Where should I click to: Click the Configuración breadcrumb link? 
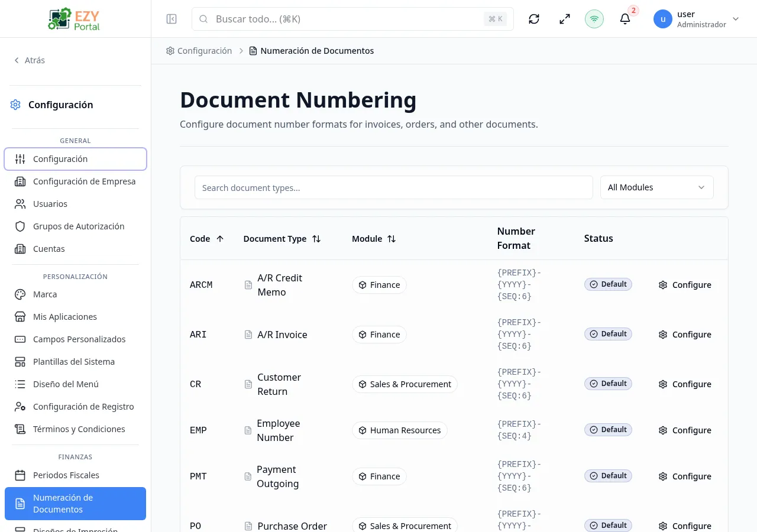pyautogui.click(x=199, y=51)
